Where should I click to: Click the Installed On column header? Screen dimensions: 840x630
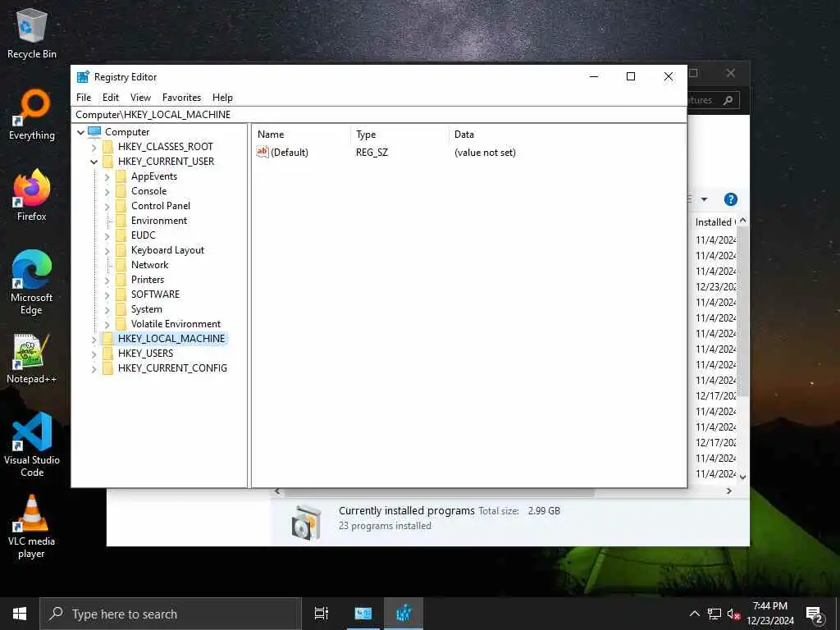click(x=714, y=221)
